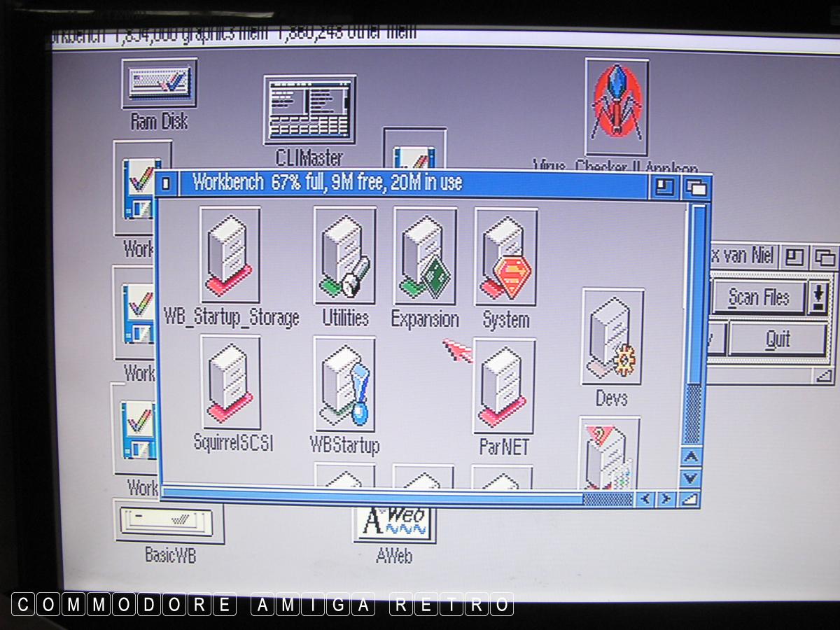Open the ParNET drawer
This screenshot has width=840, height=630.
[x=504, y=386]
